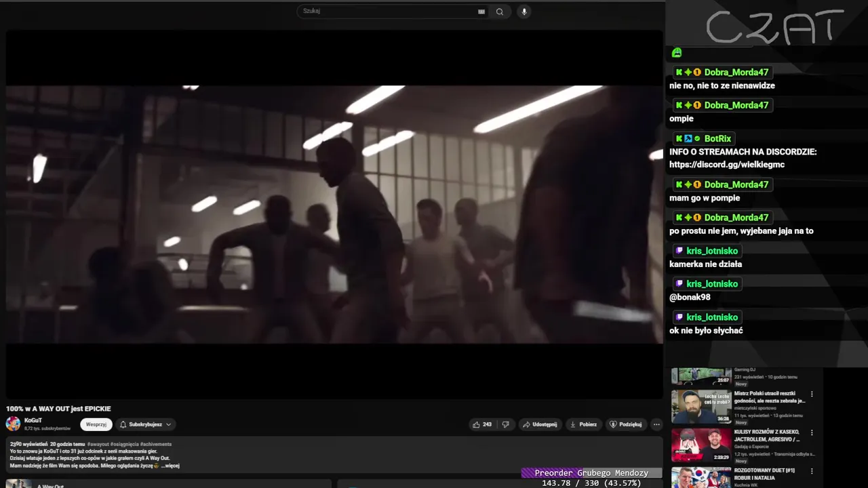Open the on-screen keyboard icon in search
The image size is (868, 488).
point(481,12)
